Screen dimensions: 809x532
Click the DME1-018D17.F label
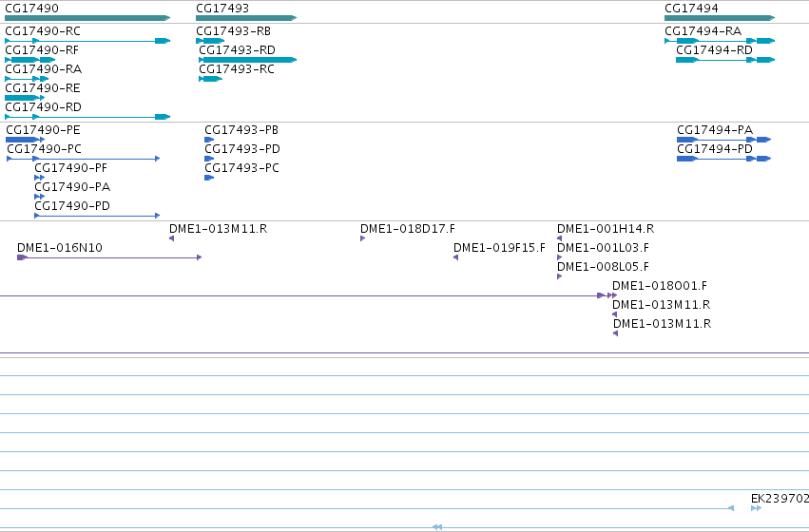tap(408, 229)
